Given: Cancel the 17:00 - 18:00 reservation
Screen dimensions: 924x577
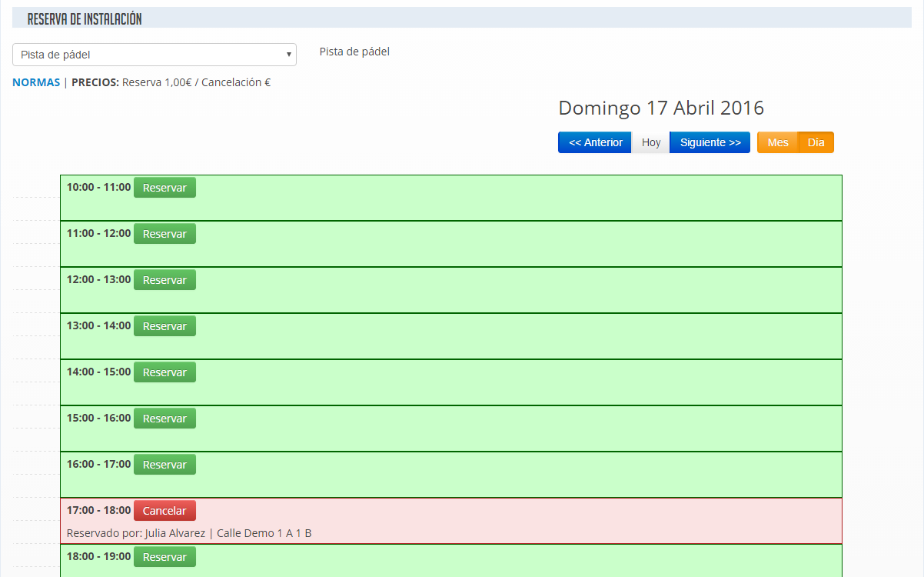Looking at the screenshot, I should (165, 511).
